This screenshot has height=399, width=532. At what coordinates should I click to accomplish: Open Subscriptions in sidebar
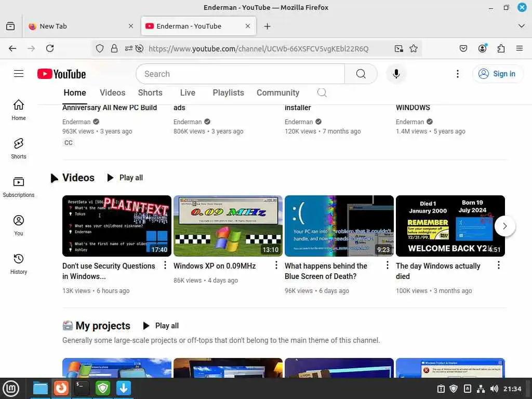pyautogui.click(x=19, y=187)
